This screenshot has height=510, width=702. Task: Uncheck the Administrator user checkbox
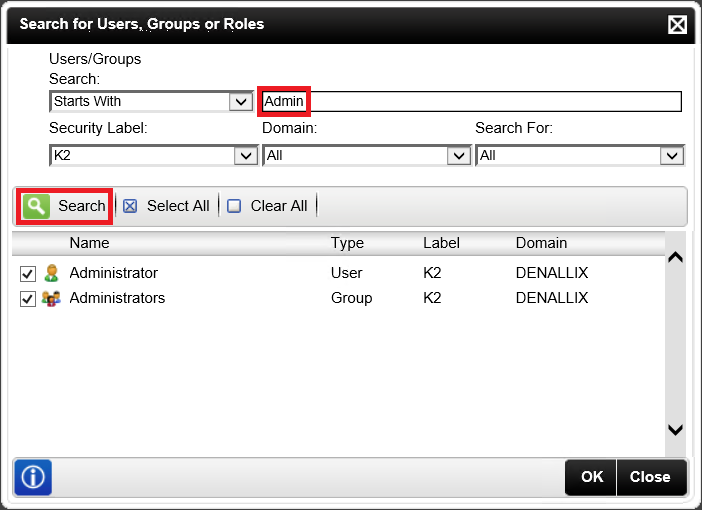pyautogui.click(x=28, y=274)
